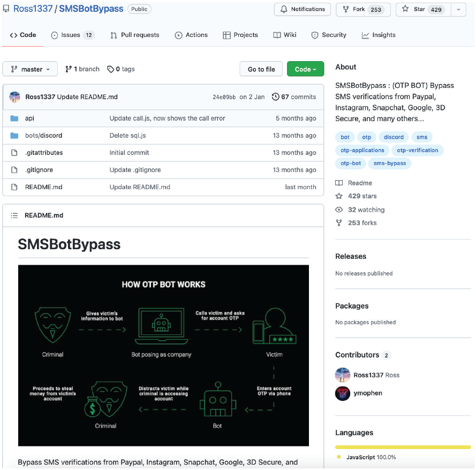This screenshot has height=470, width=476.
Task: Click the branch icon next to 1 branch
Action: (x=69, y=69)
